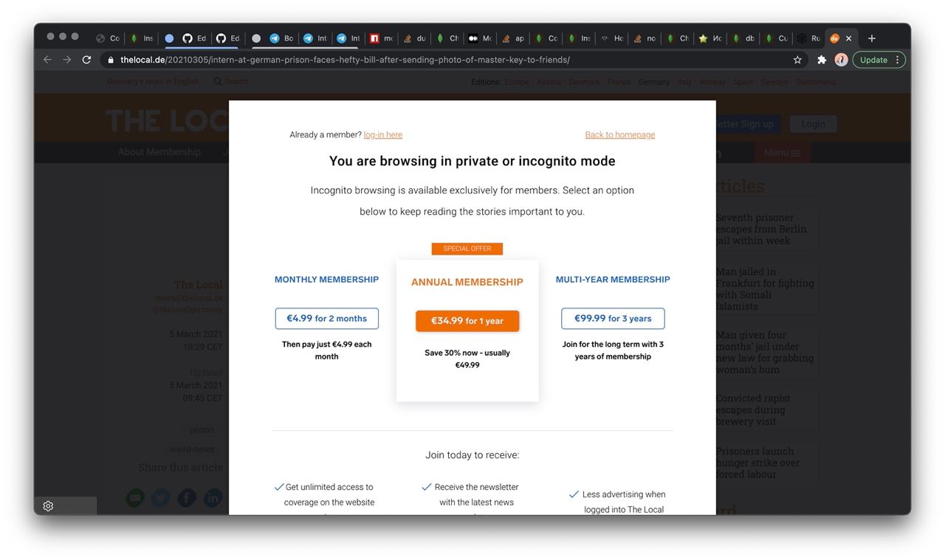Click the Monthly Membership heading
Screen dimensions: 945x560
tap(326, 280)
